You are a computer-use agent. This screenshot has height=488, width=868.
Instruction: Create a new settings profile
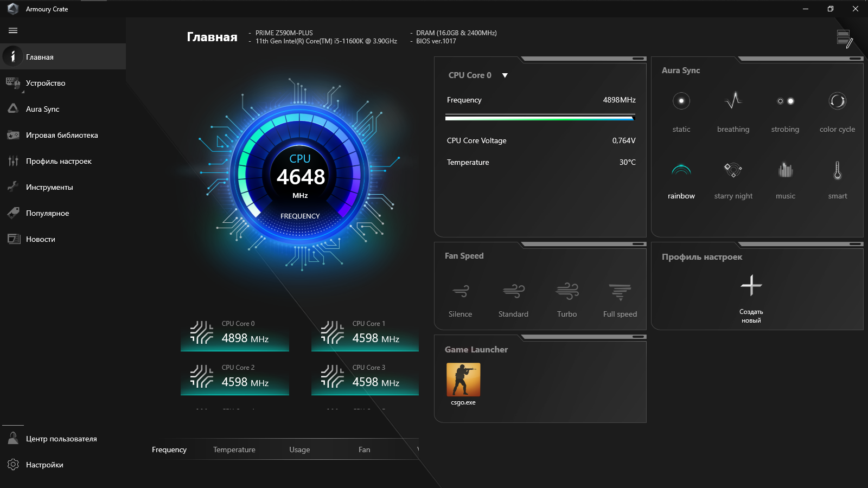[751, 286]
